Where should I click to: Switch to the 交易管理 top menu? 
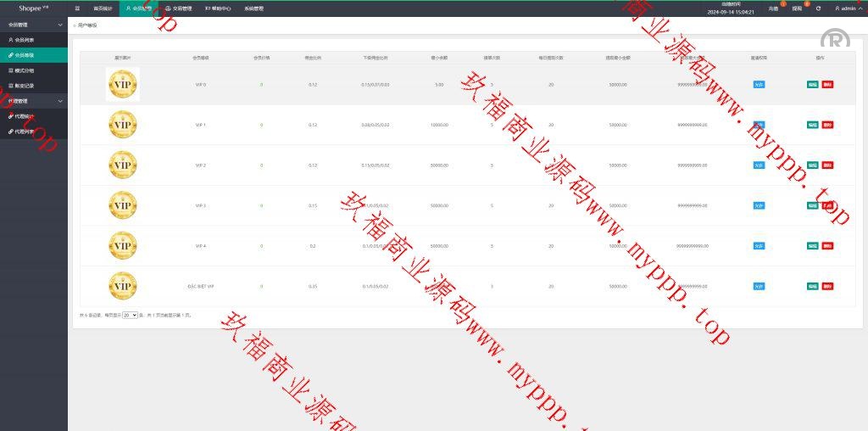[x=178, y=8]
